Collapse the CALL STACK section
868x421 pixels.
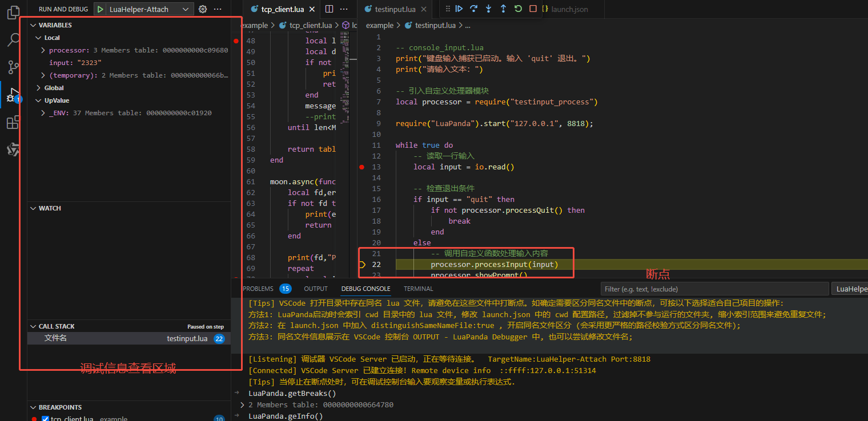click(33, 326)
